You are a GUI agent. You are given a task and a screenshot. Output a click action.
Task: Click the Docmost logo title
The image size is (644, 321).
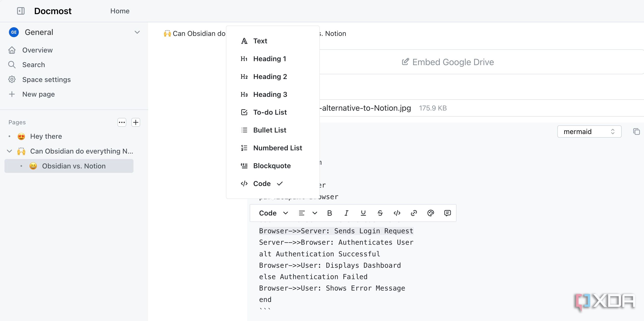[53, 11]
